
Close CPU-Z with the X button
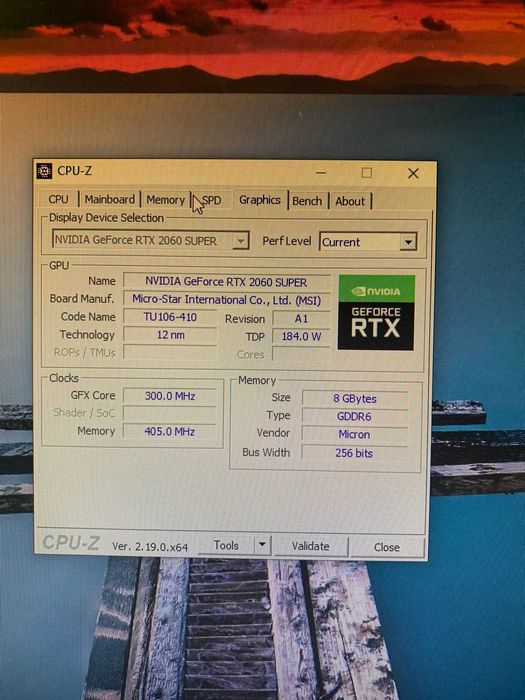(413, 174)
